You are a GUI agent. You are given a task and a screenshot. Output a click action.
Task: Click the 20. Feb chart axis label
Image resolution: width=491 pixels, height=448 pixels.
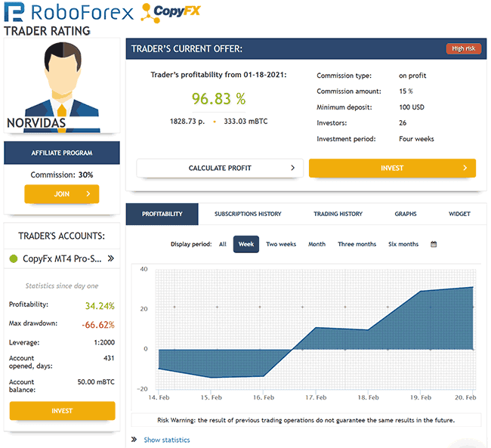(x=465, y=397)
